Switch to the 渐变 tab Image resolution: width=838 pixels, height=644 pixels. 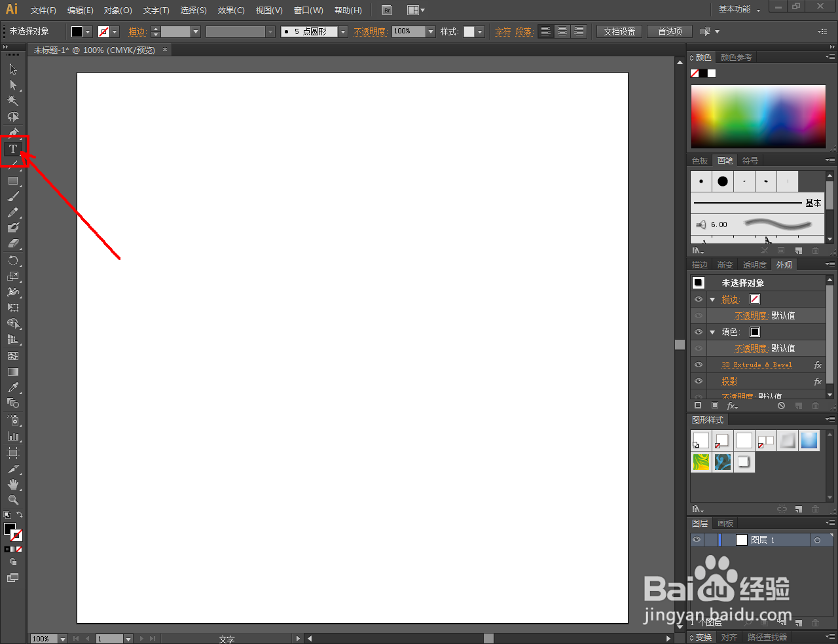[725, 265]
